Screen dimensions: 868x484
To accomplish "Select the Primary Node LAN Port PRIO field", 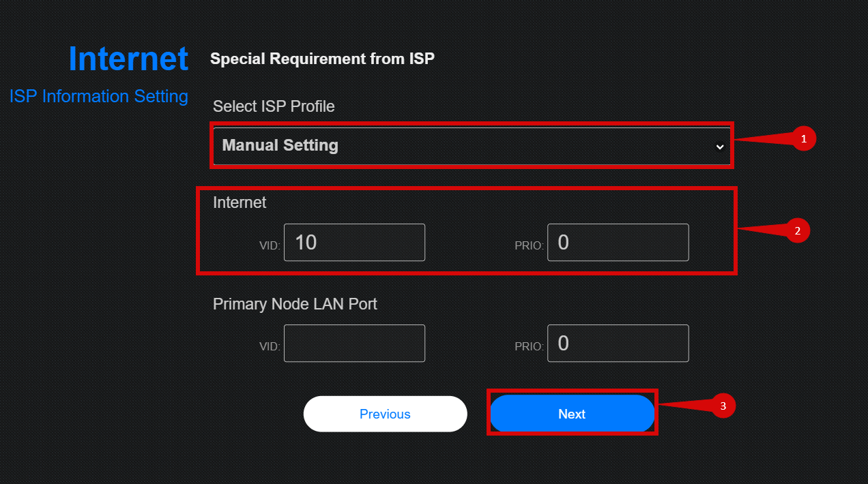I will [618, 344].
